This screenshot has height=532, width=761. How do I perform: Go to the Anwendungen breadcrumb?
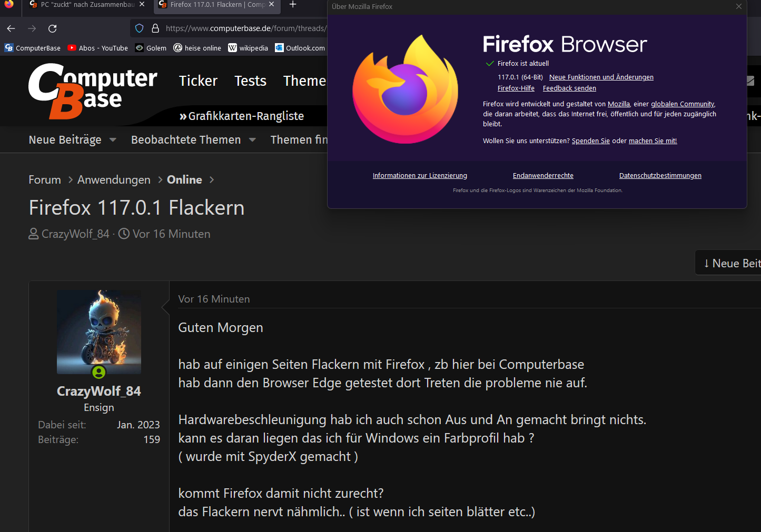[x=114, y=179]
